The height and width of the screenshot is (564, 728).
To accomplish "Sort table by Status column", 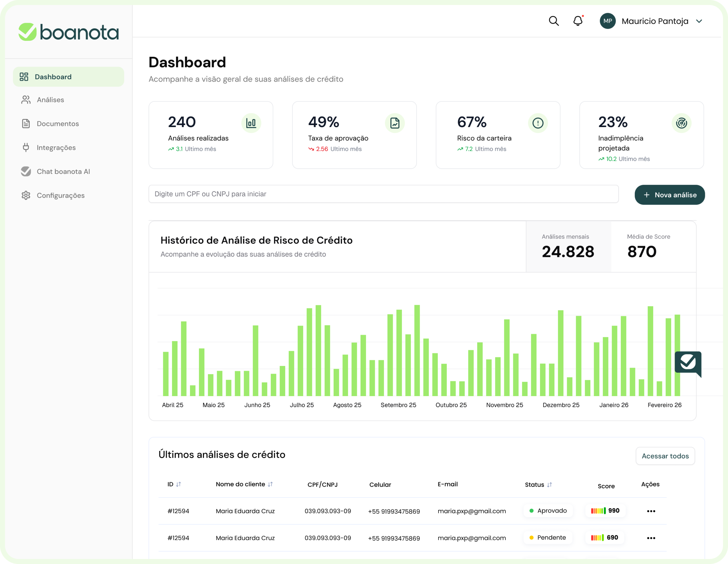I will click(x=549, y=484).
